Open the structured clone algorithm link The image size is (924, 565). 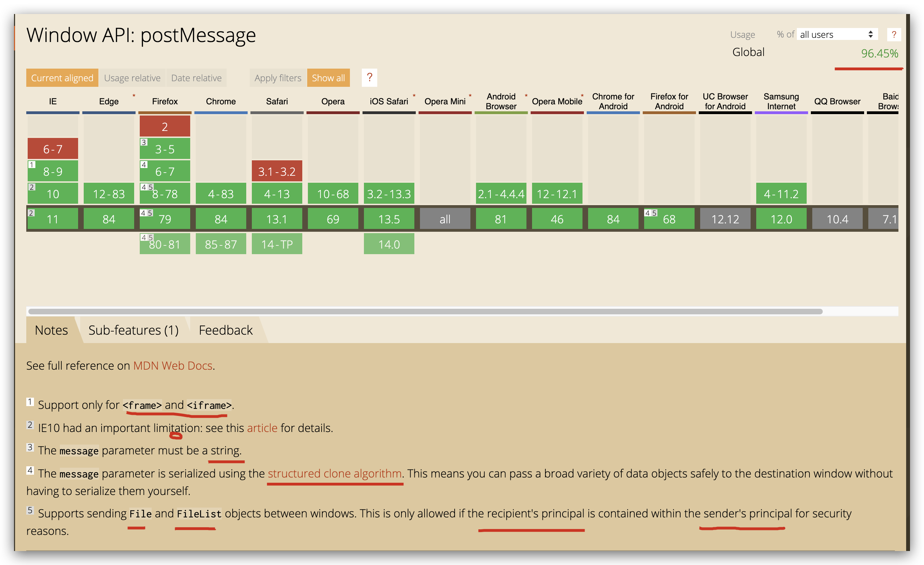pos(335,473)
